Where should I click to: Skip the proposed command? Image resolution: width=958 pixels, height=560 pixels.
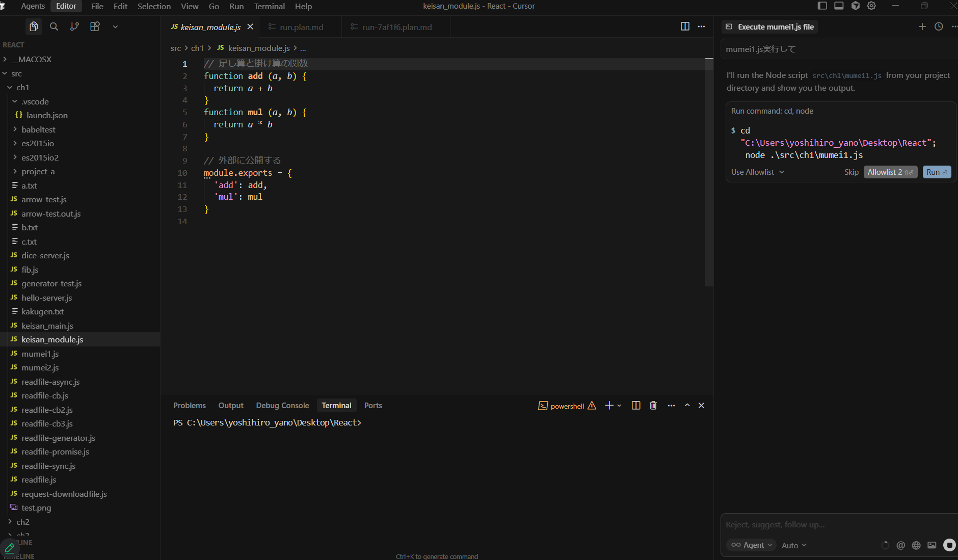pos(851,172)
